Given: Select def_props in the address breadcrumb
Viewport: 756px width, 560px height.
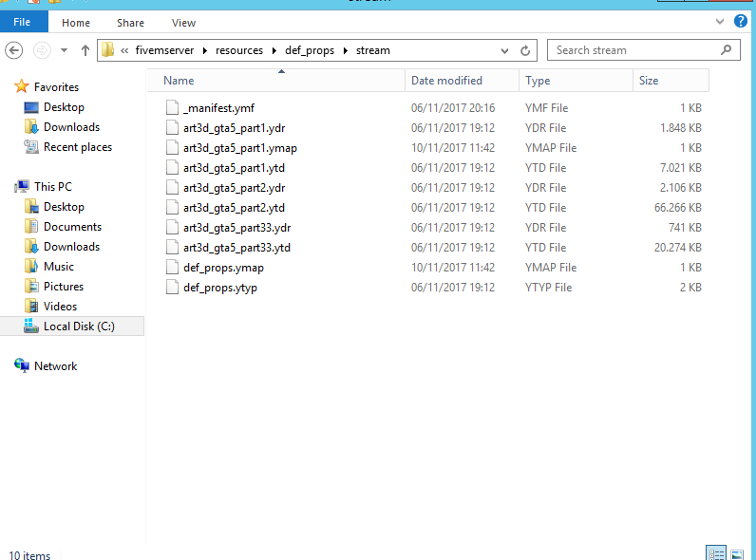Looking at the screenshot, I should pos(310,50).
